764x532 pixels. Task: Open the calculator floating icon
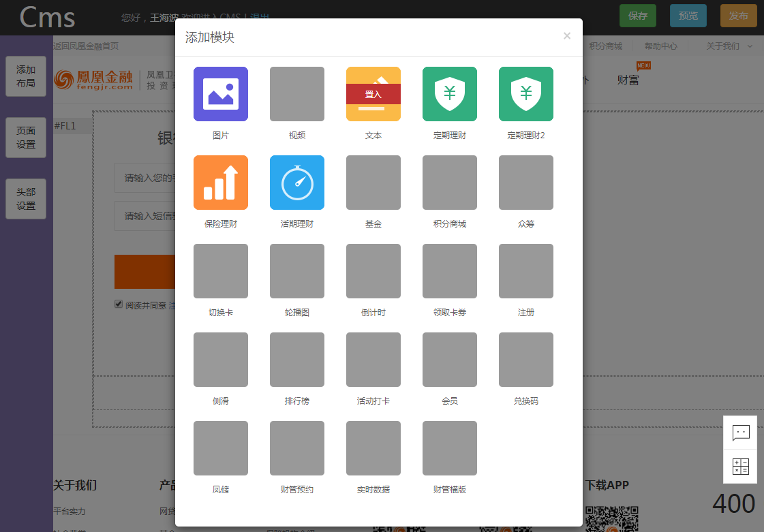coord(740,467)
